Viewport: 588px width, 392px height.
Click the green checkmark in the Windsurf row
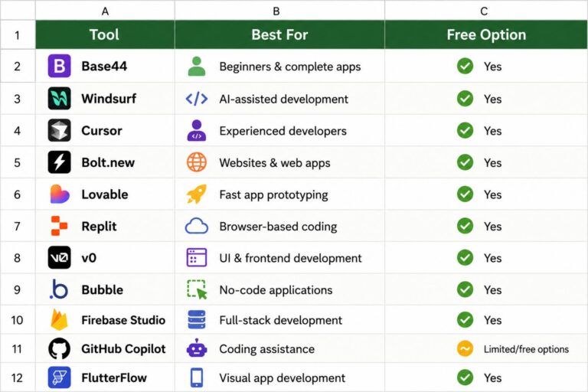465,98
